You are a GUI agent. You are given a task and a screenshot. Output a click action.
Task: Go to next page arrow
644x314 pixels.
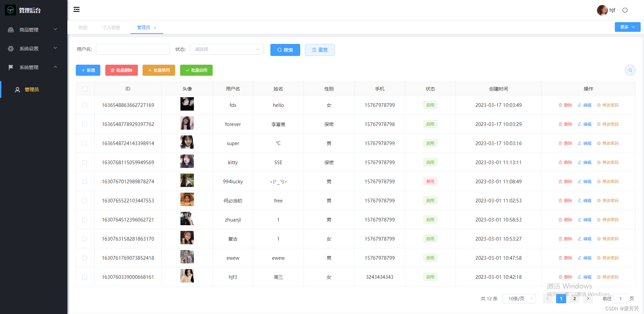[x=588, y=299]
